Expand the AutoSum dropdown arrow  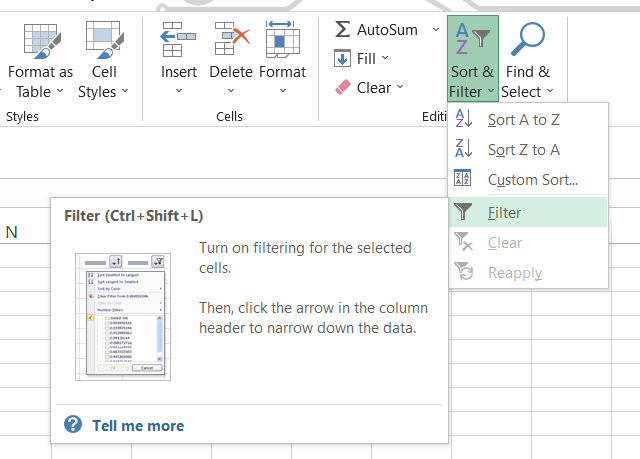[x=436, y=30]
